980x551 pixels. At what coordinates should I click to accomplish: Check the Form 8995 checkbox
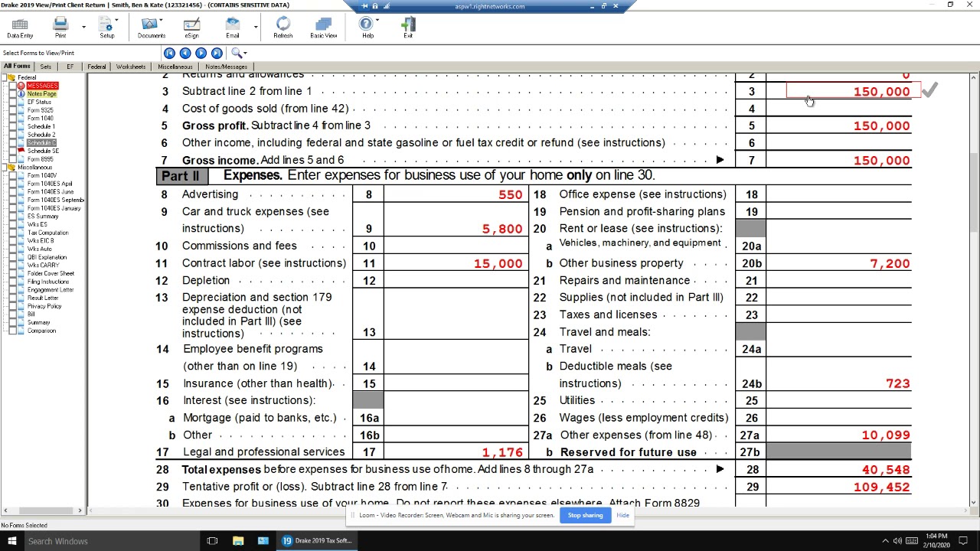click(13, 159)
